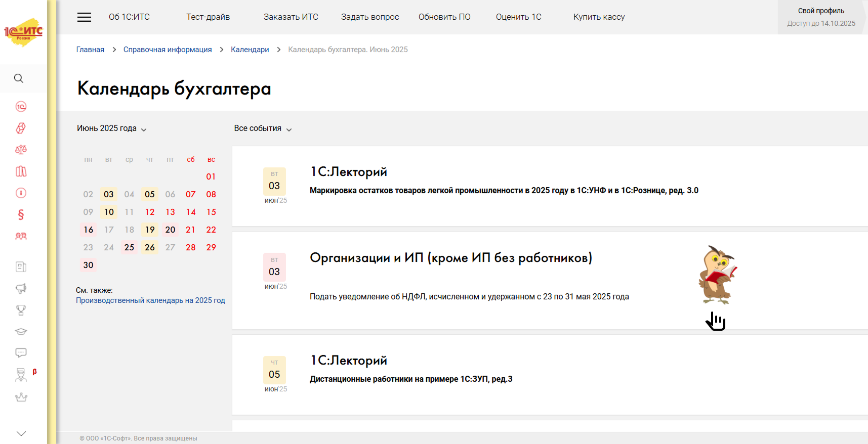
Task: Click the search magnifier icon in sidebar
Action: tap(19, 78)
